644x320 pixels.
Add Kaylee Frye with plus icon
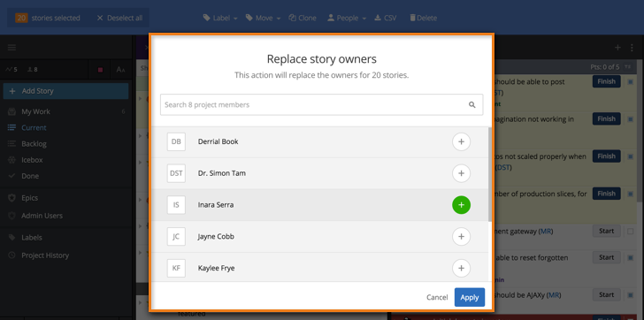point(461,268)
